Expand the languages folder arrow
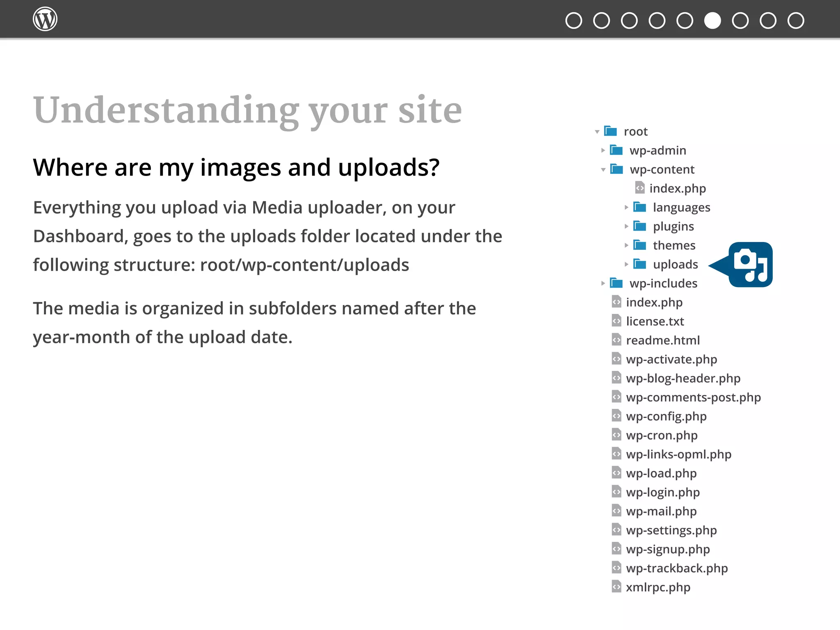Image resolution: width=840 pixels, height=630 pixels. (626, 208)
